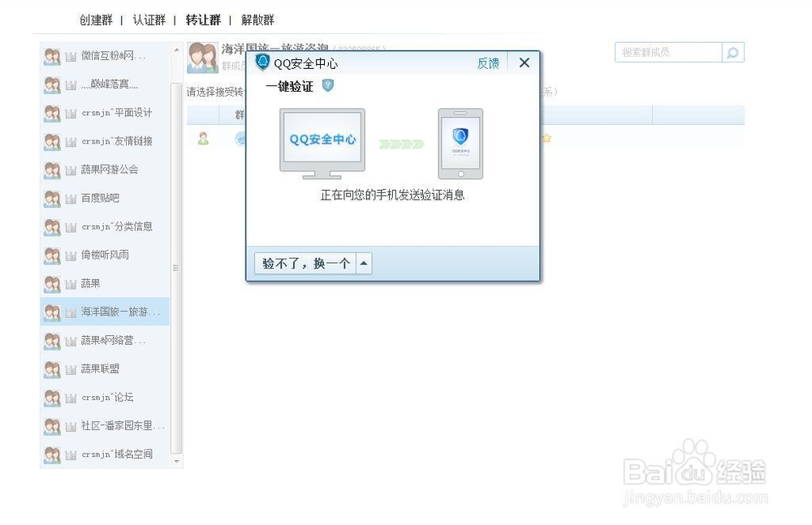Click the crown icon beside 蔬果&网络营

(71, 341)
